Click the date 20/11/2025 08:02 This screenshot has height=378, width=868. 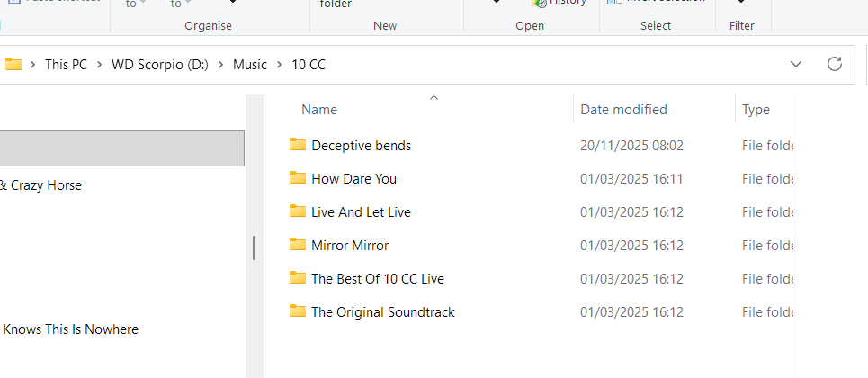[x=631, y=146]
